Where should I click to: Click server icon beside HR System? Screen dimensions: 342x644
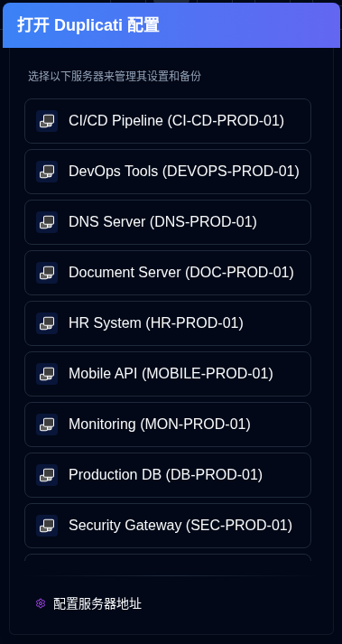click(47, 322)
